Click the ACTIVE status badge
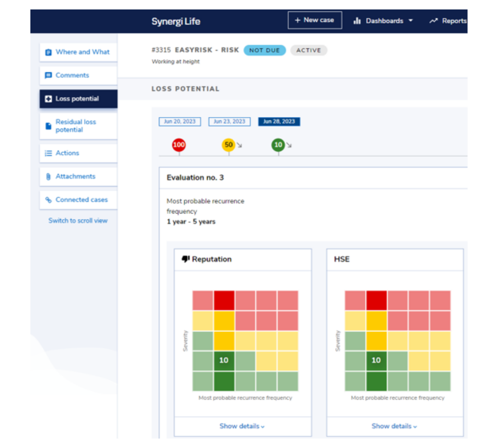The image size is (498, 448). [308, 50]
